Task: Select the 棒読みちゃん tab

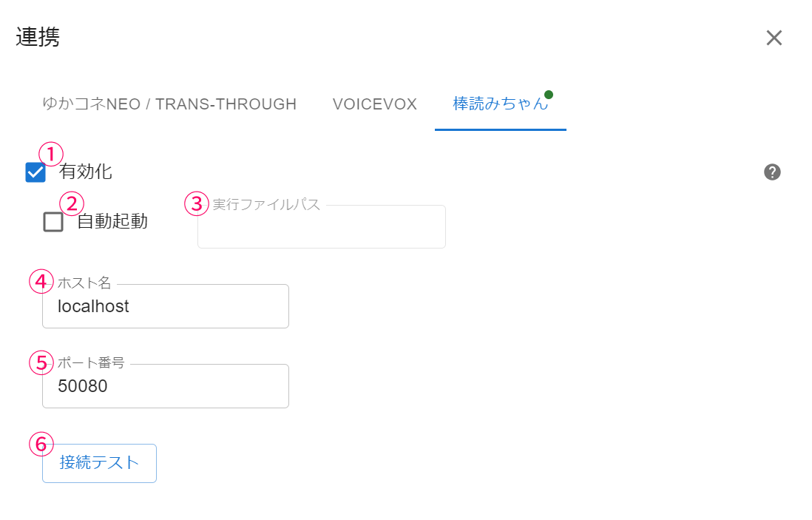Action: (500, 104)
